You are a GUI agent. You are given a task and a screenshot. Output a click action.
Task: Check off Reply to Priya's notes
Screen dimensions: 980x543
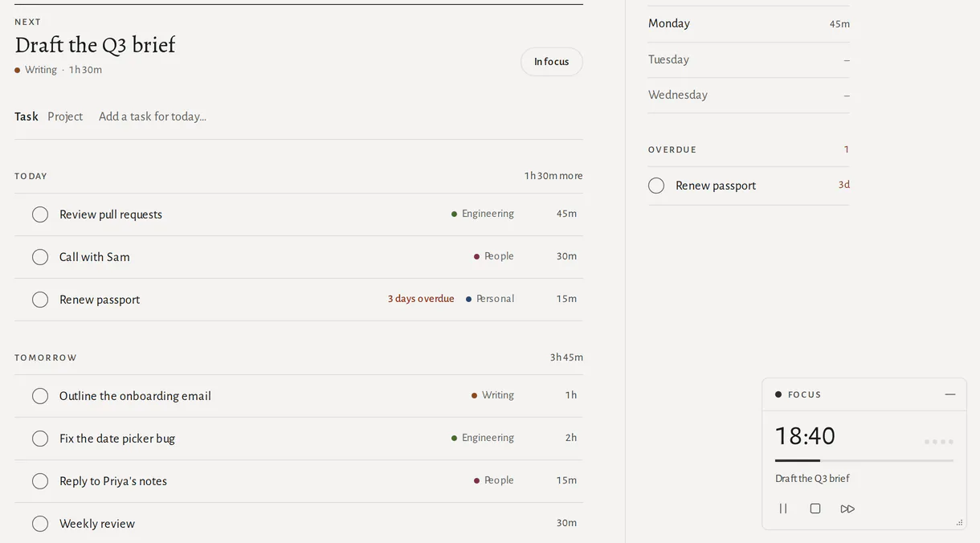(40, 481)
